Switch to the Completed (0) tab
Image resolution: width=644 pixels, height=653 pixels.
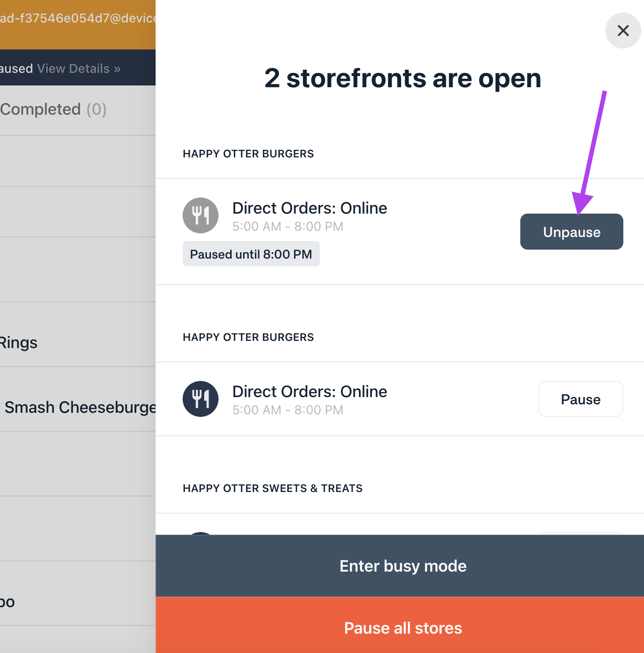(x=53, y=109)
